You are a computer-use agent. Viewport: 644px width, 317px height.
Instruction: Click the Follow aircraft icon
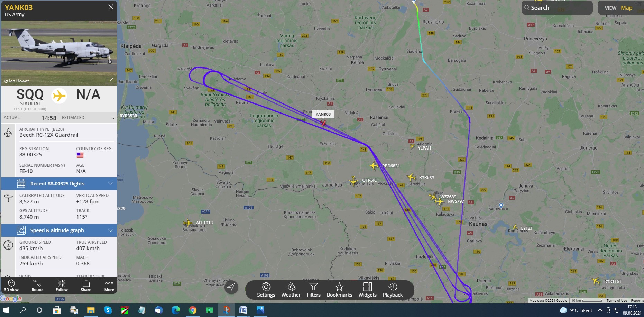click(62, 286)
